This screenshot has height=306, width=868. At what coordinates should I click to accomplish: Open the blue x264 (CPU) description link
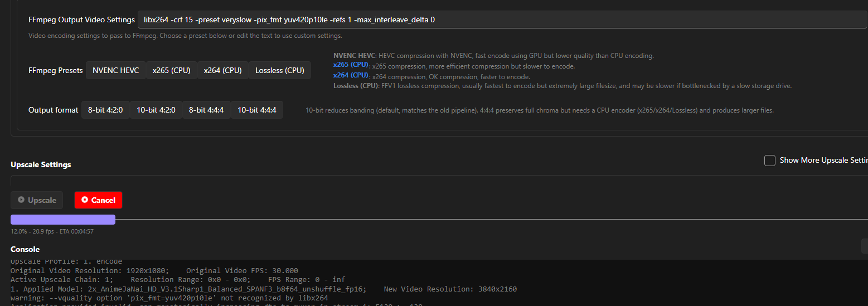[x=351, y=75]
